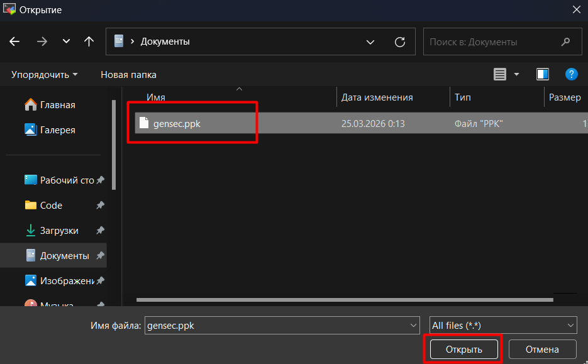
Task: Sort files by the Имя column
Action: tap(155, 97)
